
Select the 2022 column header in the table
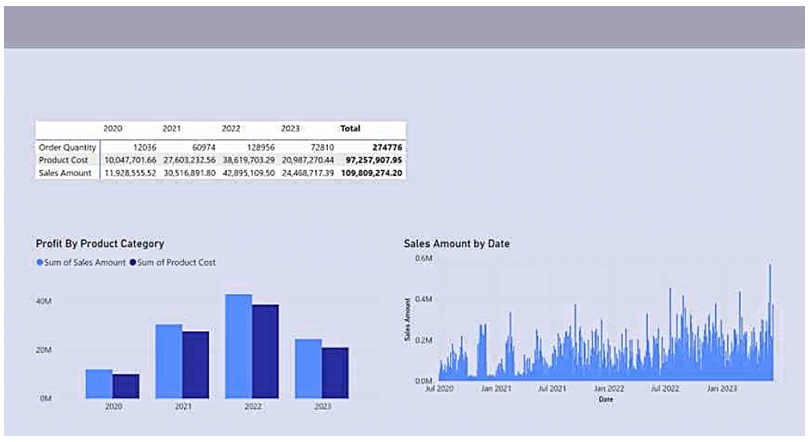[x=232, y=129]
